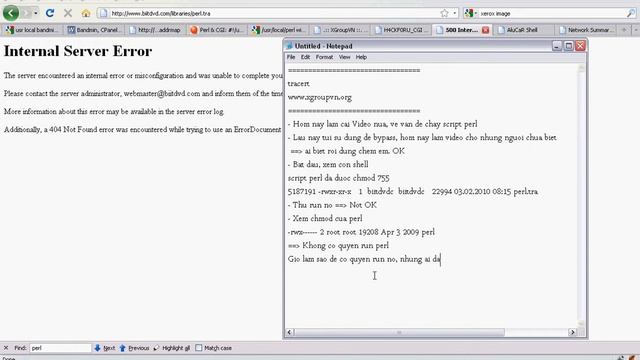
Task: Close the '500 Inter...' tab with red X
Action: 485,30
